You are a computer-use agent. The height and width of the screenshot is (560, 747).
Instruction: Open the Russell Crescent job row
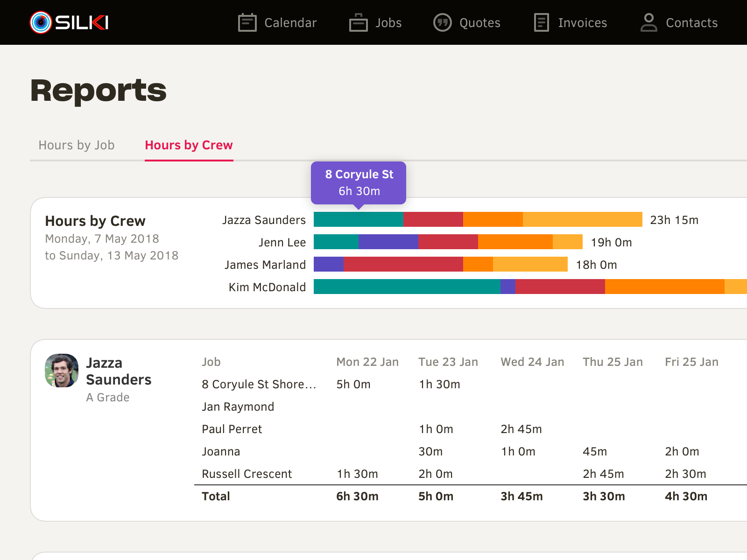tap(247, 474)
